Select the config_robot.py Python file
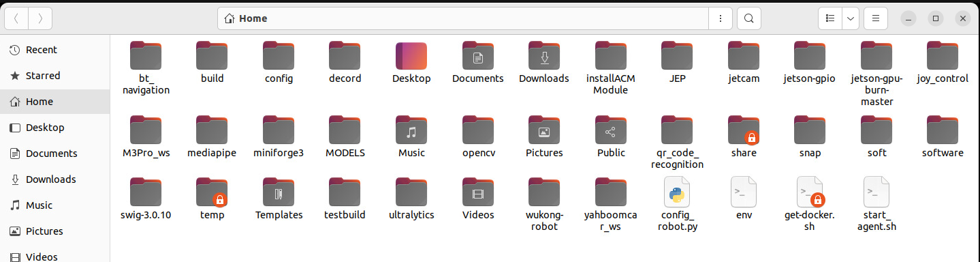980x262 pixels. tap(677, 192)
